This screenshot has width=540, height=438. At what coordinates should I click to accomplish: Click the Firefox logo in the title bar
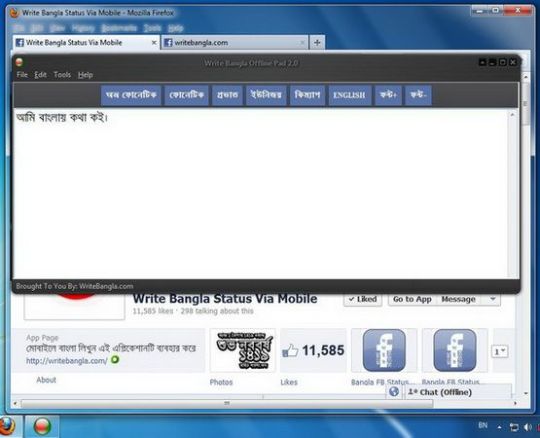[x=14, y=13]
